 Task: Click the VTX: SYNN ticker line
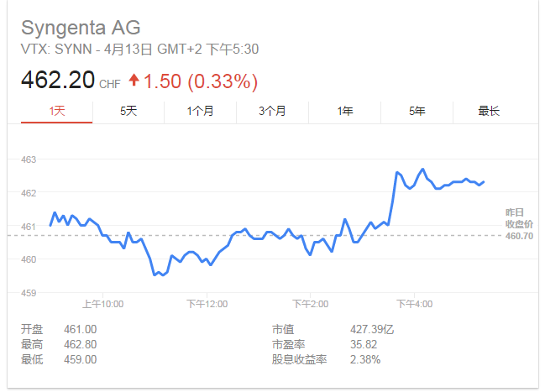click(x=139, y=49)
